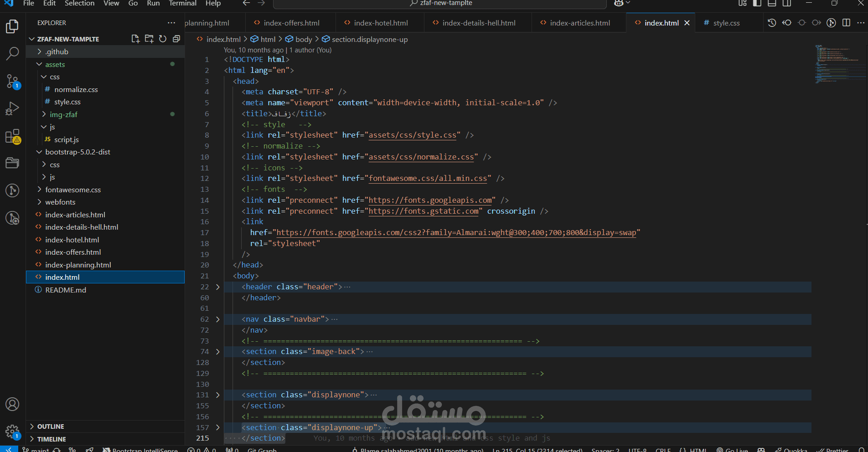Unfold the header element on line 22
Image resolution: width=868 pixels, height=452 pixels.
tap(218, 287)
